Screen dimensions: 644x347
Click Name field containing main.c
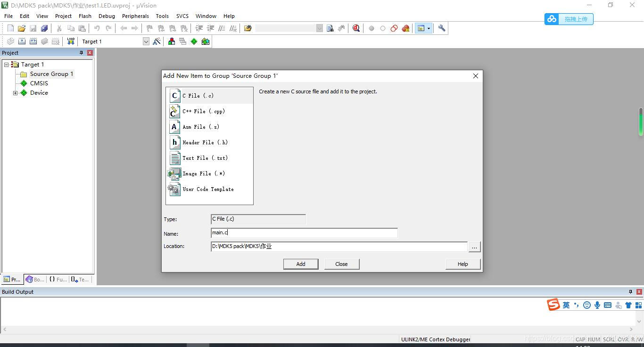pos(305,233)
